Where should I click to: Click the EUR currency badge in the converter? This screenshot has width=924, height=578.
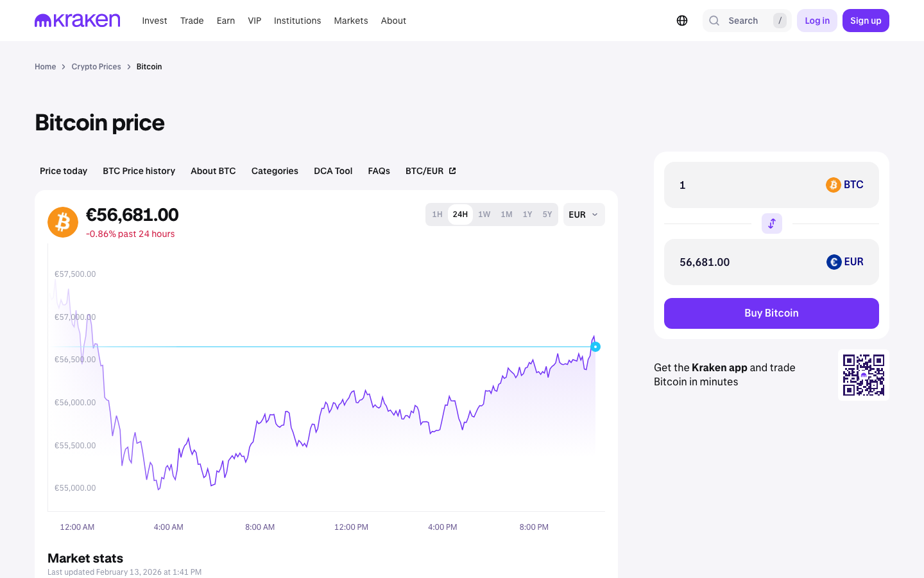pos(844,261)
